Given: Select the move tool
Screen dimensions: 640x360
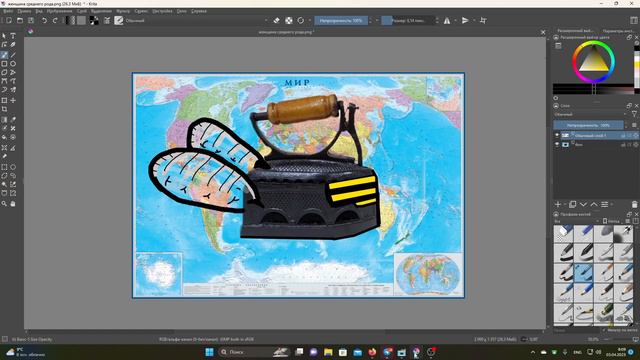Looking at the screenshot, I should [x=13, y=100].
